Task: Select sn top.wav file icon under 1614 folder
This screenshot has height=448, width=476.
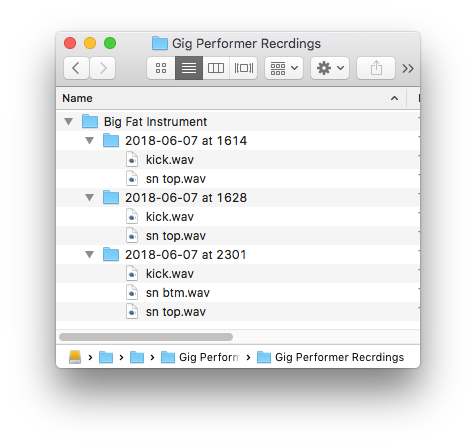Action: point(132,178)
